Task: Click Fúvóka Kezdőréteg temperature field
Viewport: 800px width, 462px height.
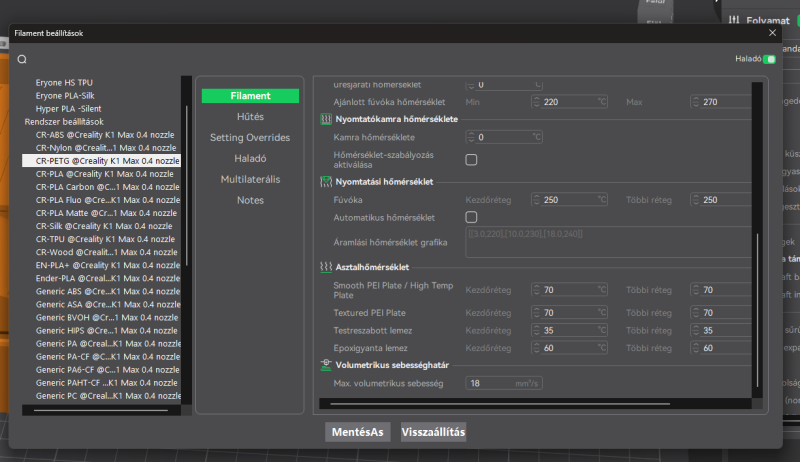Action: (569, 200)
